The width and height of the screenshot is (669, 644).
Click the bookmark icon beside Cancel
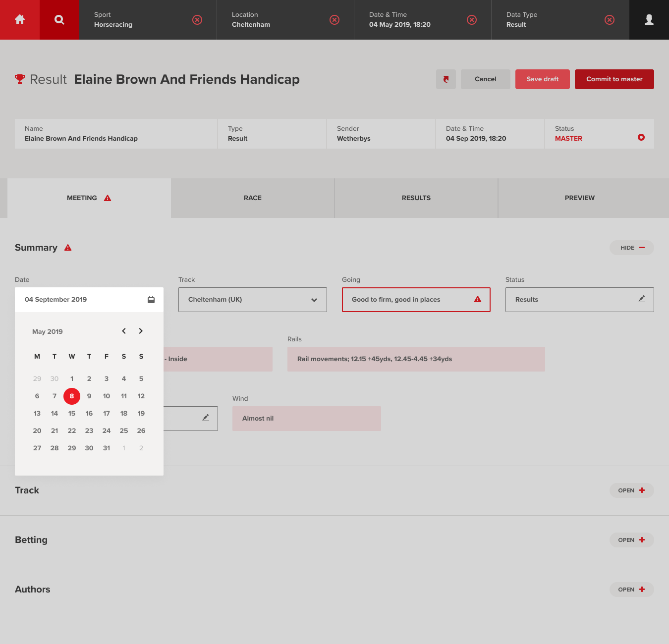pyautogui.click(x=446, y=79)
